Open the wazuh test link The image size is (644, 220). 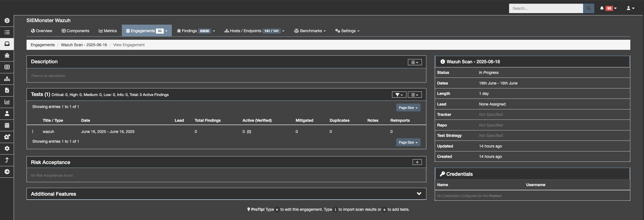coord(48,132)
